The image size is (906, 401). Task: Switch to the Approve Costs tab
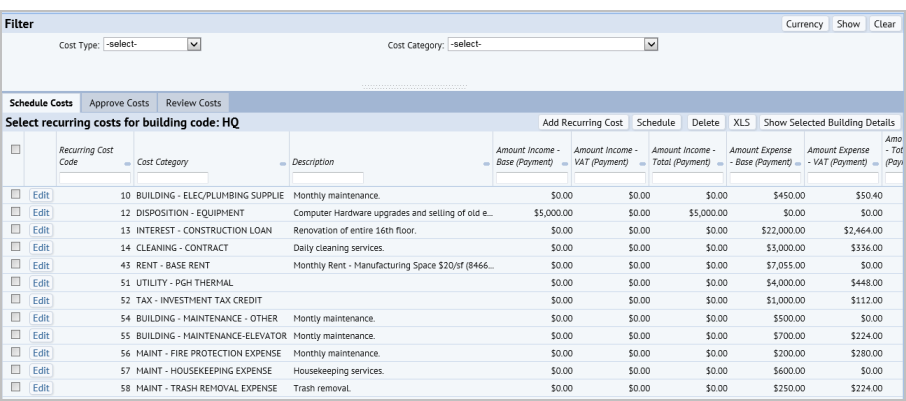click(119, 102)
